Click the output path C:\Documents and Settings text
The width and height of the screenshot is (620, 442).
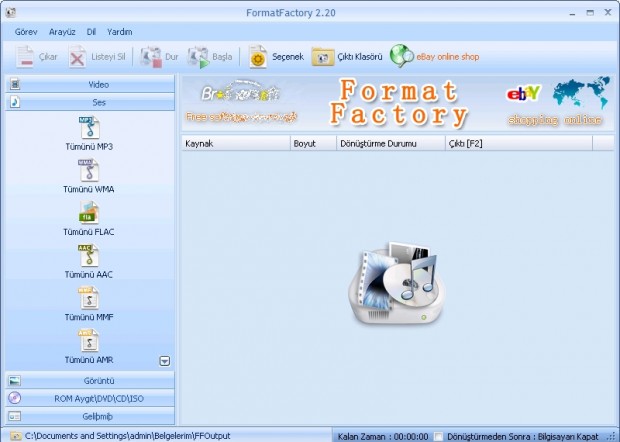[127, 436]
